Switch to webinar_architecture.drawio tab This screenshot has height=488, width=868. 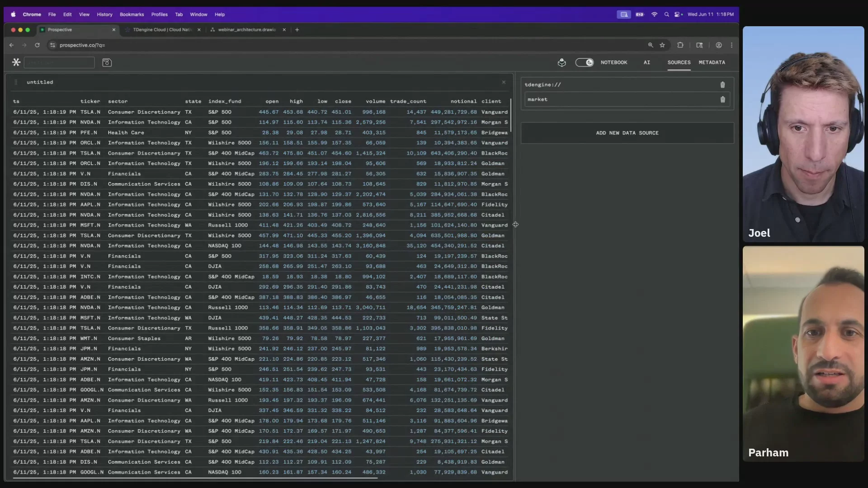246,30
